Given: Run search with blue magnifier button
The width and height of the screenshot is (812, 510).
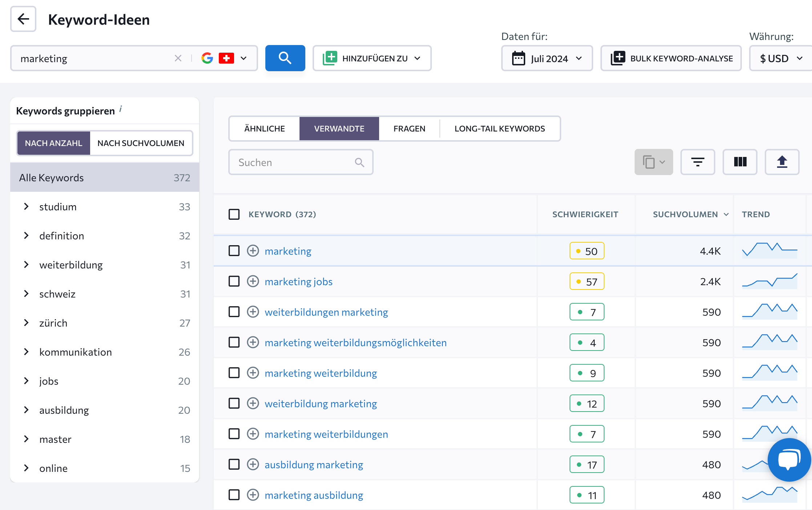Looking at the screenshot, I should 285,58.
